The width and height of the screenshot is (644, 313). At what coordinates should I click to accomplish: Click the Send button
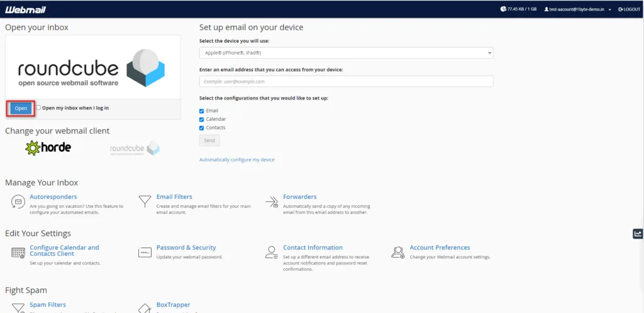click(x=209, y=140)
